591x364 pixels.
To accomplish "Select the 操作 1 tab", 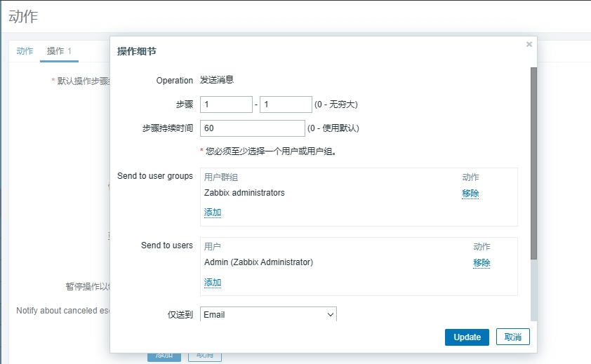I will coord(59,51).
